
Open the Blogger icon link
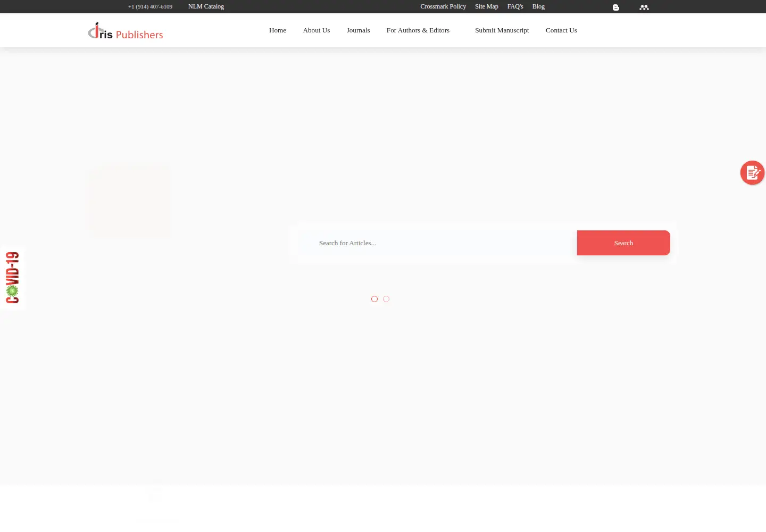click(615, 7)
